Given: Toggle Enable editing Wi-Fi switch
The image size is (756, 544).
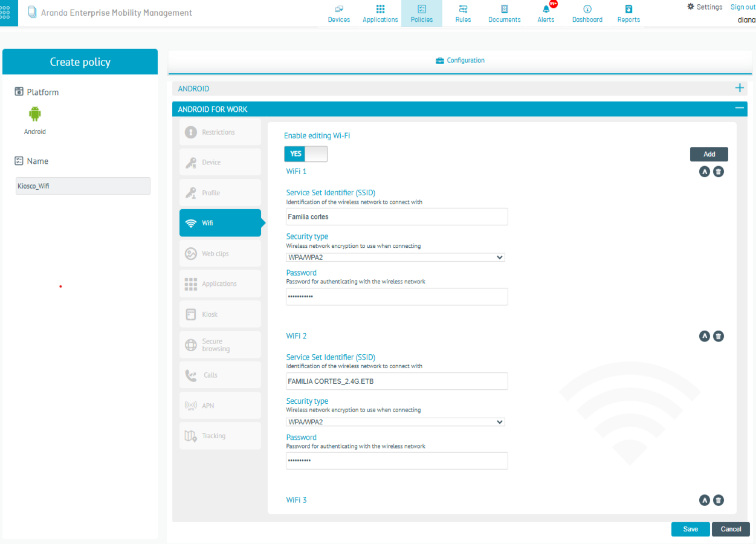Looking at the screenshot, I should 306,154.
